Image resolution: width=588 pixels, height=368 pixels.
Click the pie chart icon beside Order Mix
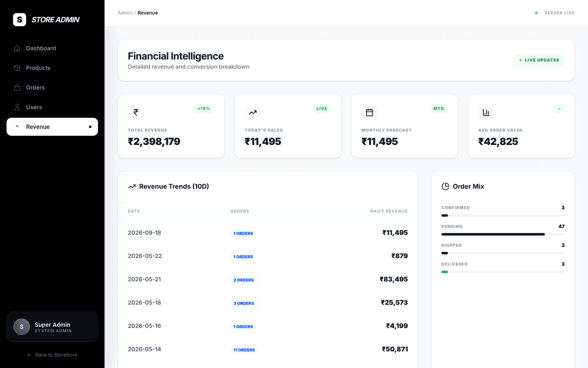point(445,187)
